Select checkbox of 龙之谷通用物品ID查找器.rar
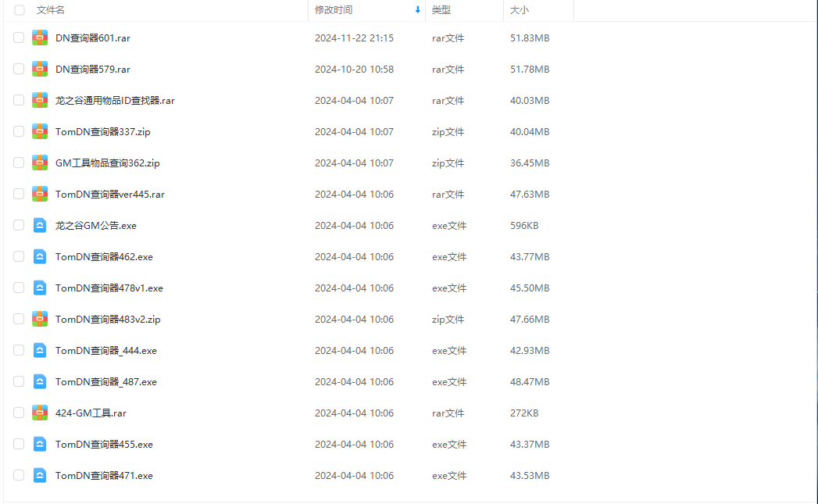 click(x=19, y=100)
